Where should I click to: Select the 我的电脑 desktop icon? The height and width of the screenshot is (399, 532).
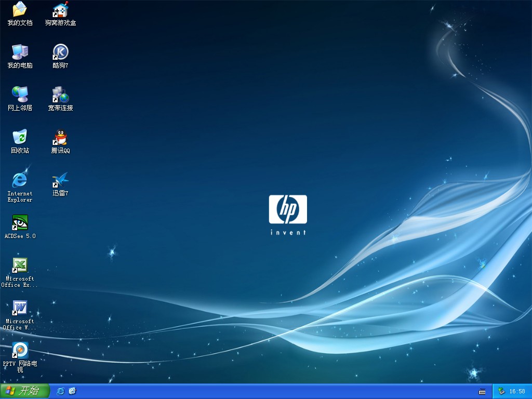(x=20, y=52)
